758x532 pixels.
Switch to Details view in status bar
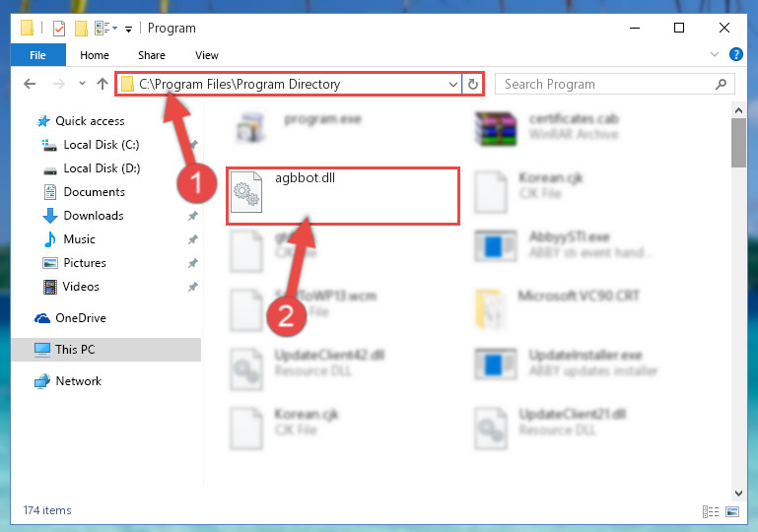(x=710, y=511)
